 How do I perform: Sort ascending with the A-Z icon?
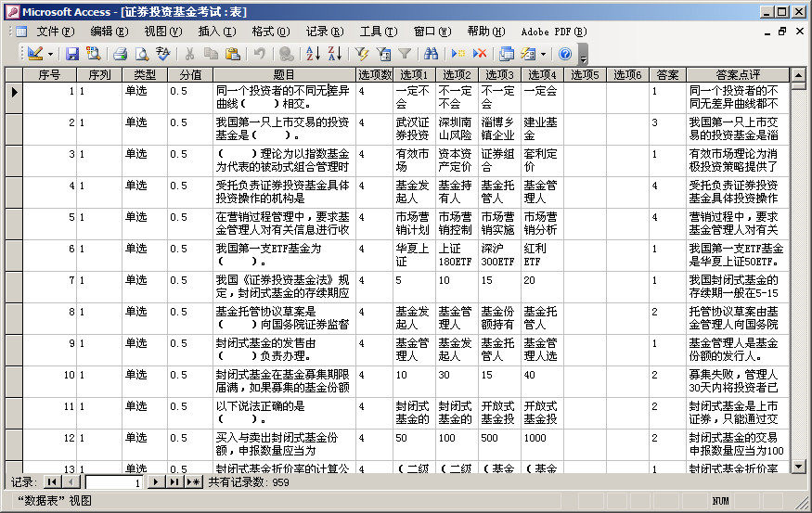[313, 53]
